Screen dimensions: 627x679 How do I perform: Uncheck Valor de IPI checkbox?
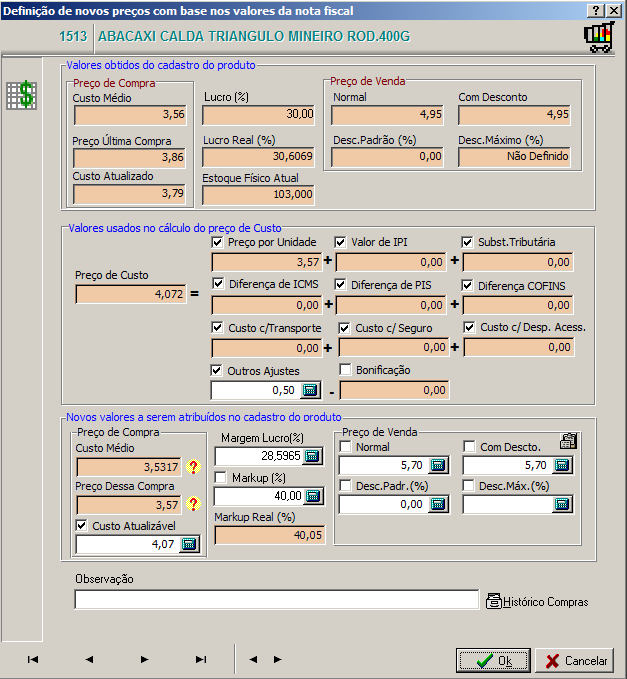click(x=340, y=242)
